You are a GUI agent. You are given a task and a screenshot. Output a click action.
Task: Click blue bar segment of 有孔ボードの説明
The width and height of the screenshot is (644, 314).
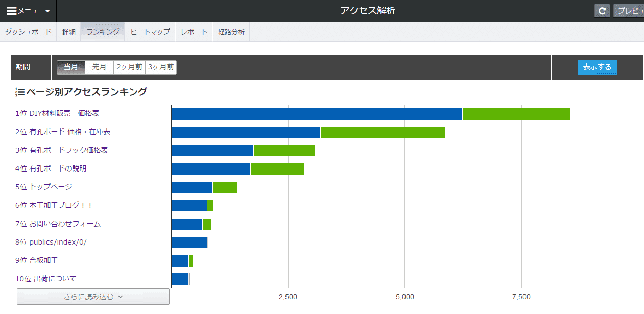coord(210,169)
